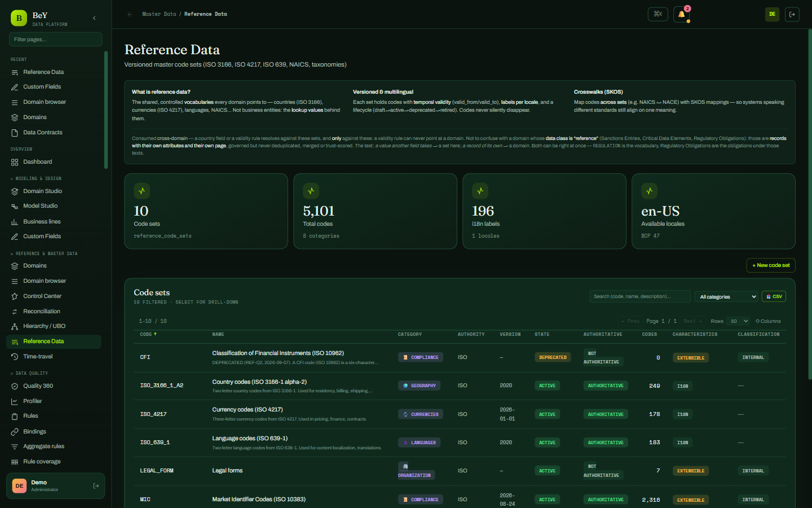Open Profiler chart icon
The height and width of the screenshot is (508, 812).
pyautogui.click(x=15, y=401)
